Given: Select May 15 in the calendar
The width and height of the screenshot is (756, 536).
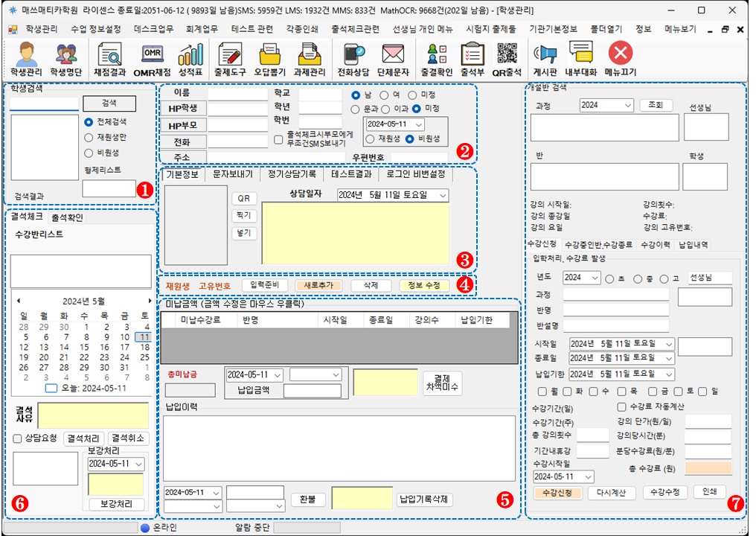Looking at the screenshot, I should pos(84,347).
